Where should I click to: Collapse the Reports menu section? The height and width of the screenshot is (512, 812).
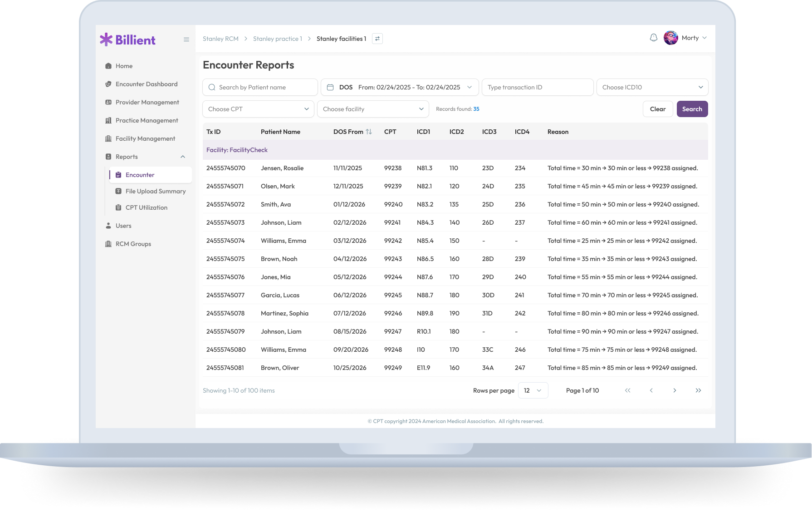(182, 157)
